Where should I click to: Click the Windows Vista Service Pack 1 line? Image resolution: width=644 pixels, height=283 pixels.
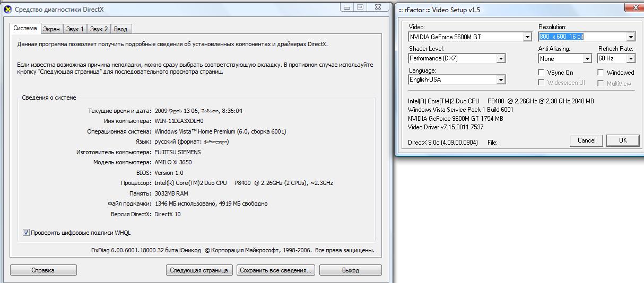460,110
